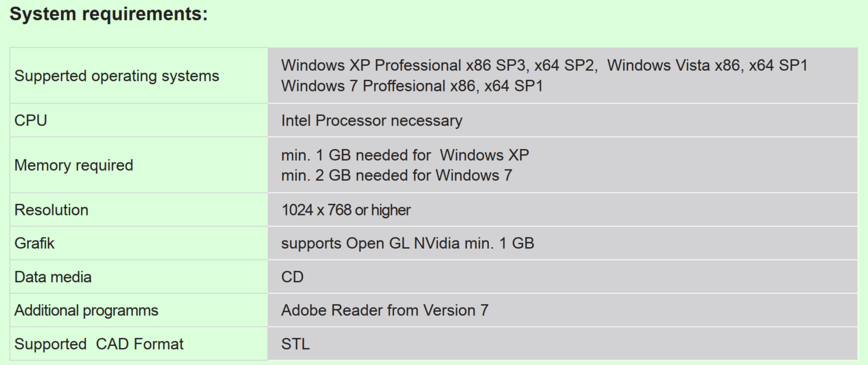The image size is (868, 365).
Task: Click the STL value cell
Action: 295,344
